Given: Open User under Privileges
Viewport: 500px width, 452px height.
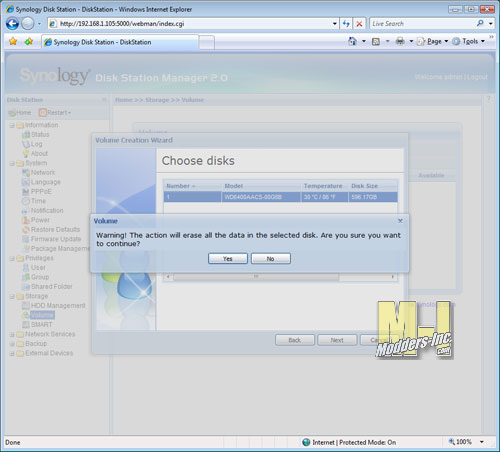Looking at the screenshot, I should tap(34, 268).
